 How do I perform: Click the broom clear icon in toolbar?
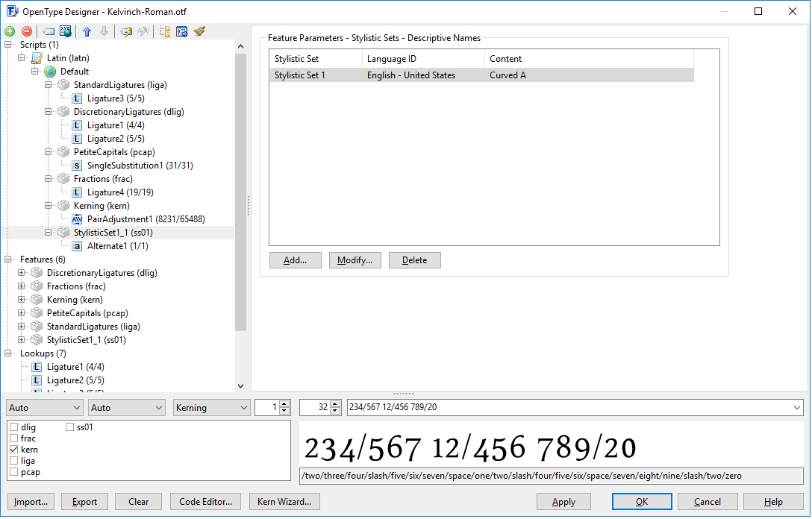199,31
